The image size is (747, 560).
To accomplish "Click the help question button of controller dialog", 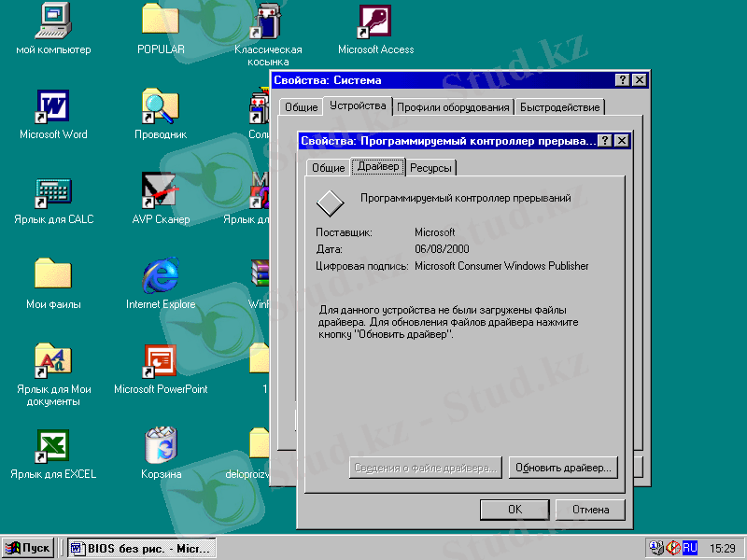I will pos(605,141).
